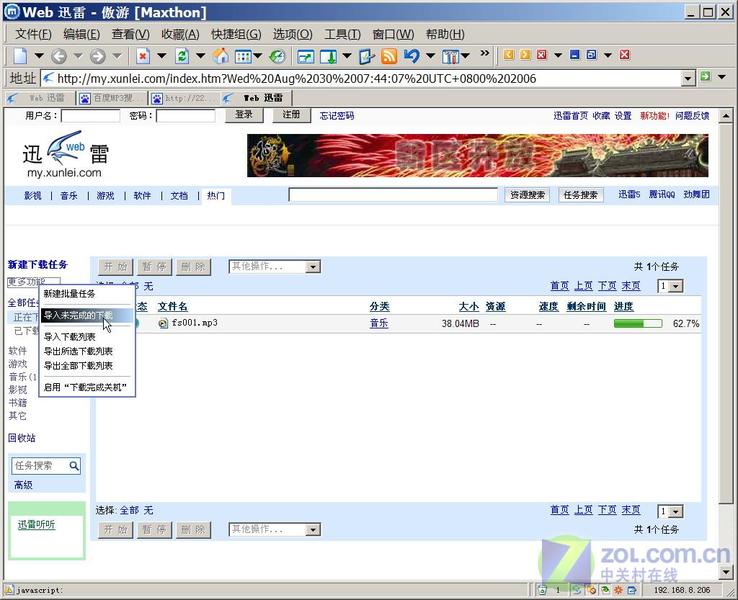Sort by the 文件名 column header
This screenshot has width=738, height=600.
click(172, 307)
